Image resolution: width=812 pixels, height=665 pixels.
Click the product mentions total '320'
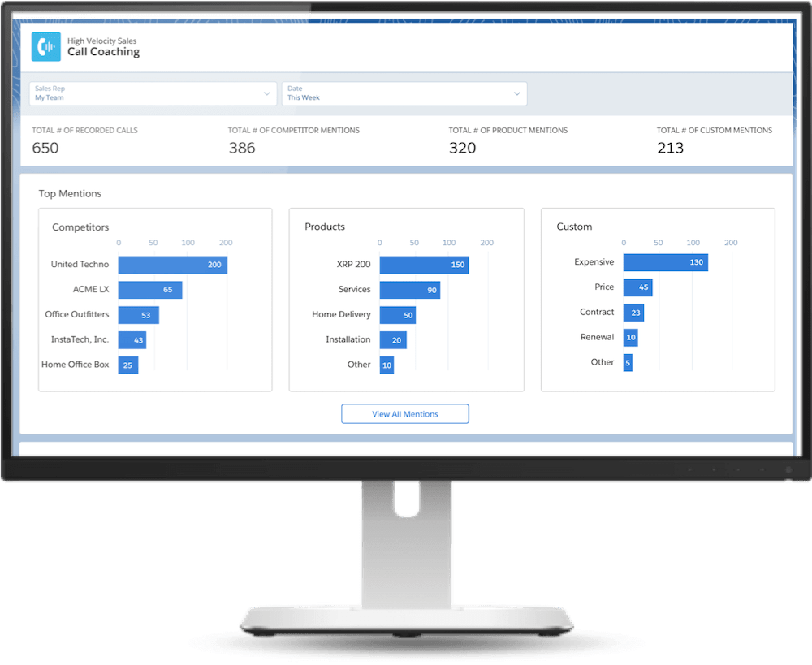coord(462,148)
